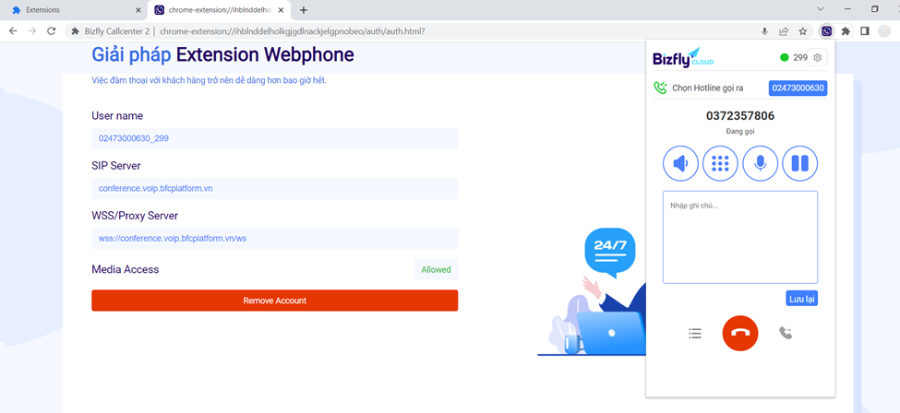Switch to the chrome-extension auth tab
The height and width of the screenshot is (413, 900).
218,10
